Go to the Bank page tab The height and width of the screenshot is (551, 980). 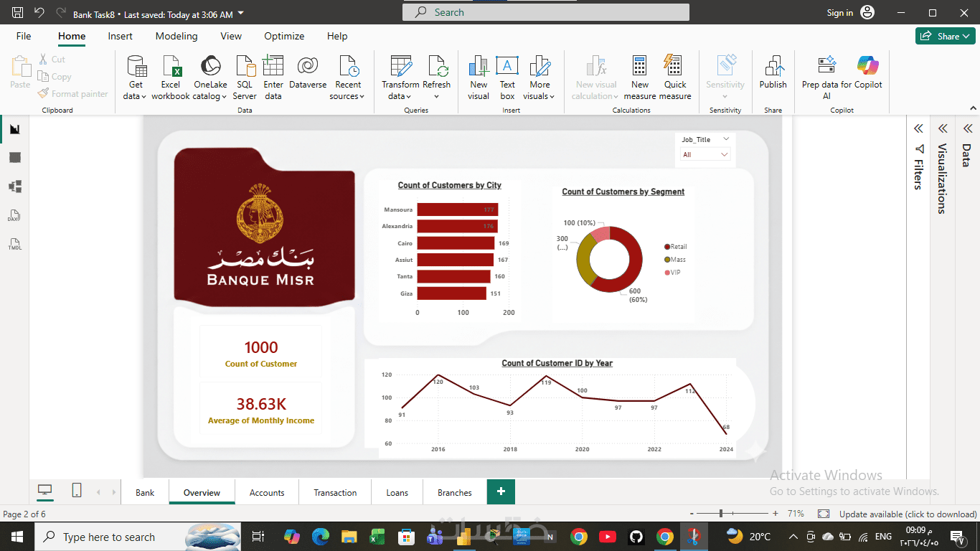pyautogui.click(x=145, y=492)
